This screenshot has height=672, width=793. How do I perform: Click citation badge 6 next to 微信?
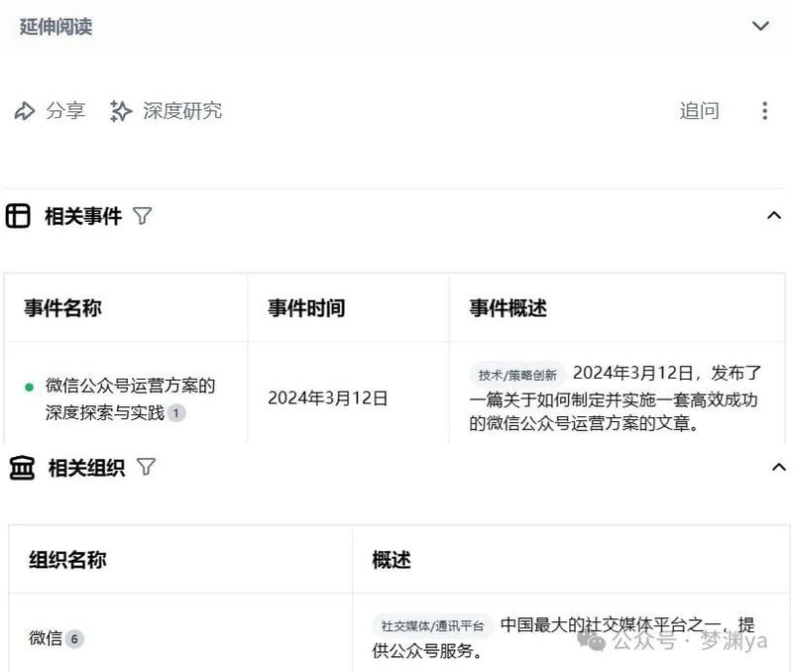click(x=74, y=639)
